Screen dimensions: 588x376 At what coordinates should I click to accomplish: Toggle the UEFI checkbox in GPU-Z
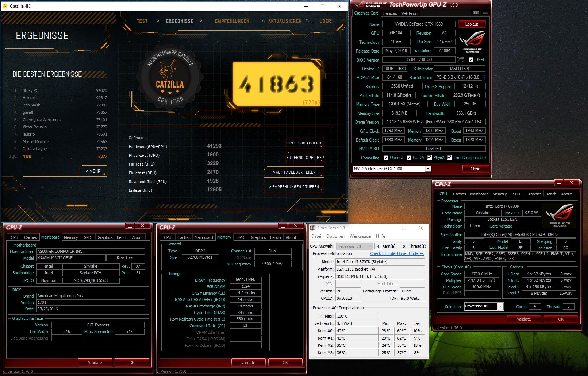click(x=471, y=60)
